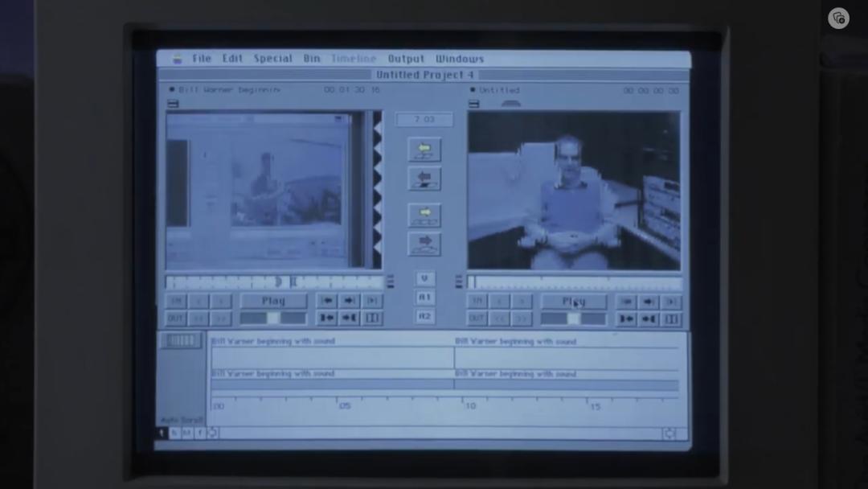This screenshot has width=868, height=489.
Task: Click source monitor double-right fast-forward button
Action: coord(220,318)
